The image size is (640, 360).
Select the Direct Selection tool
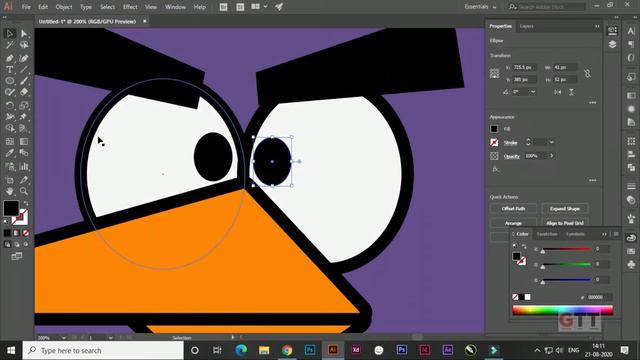[x=24, y=33]
